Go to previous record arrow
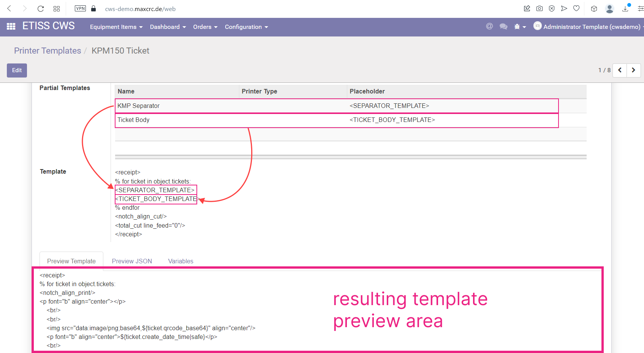Viewport: 644px width, 353px height. coord(620,70)
